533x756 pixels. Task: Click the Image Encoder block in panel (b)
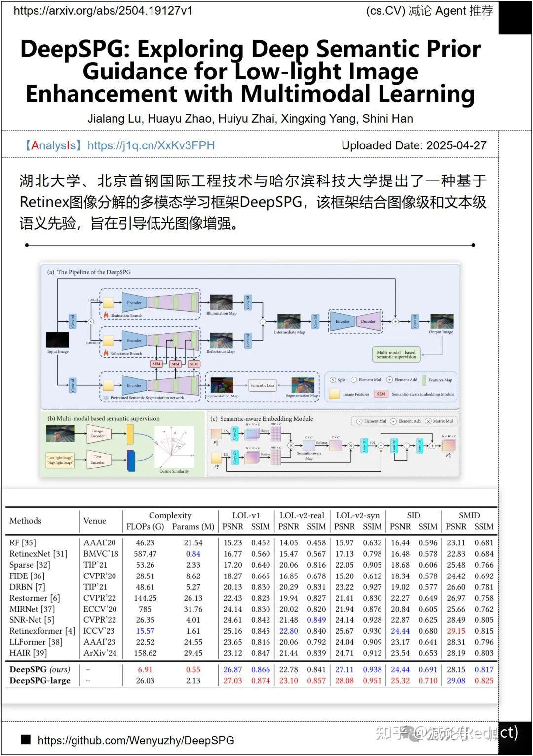(98, 434)
